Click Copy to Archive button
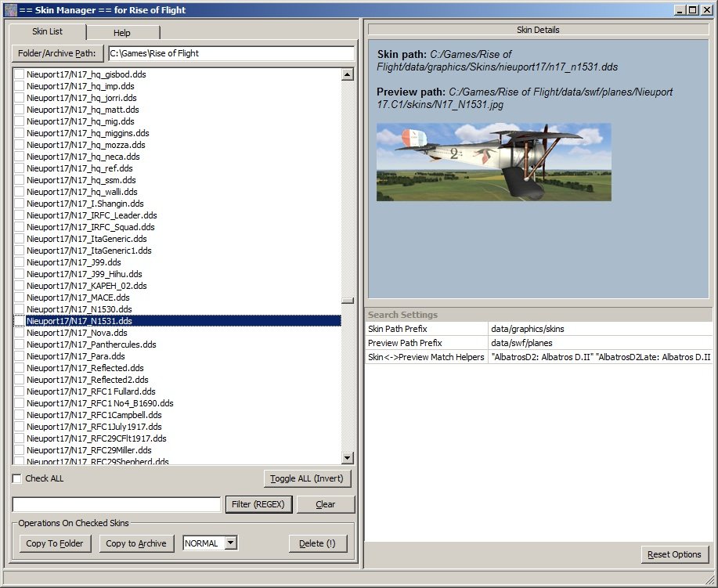This screenshot has width=718, height=588. coord(136,543)
